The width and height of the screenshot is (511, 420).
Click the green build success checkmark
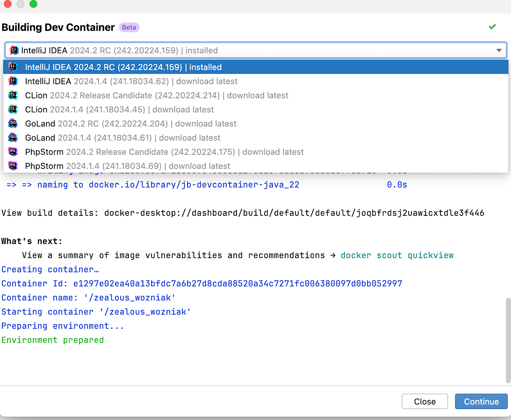pos(492,27)
